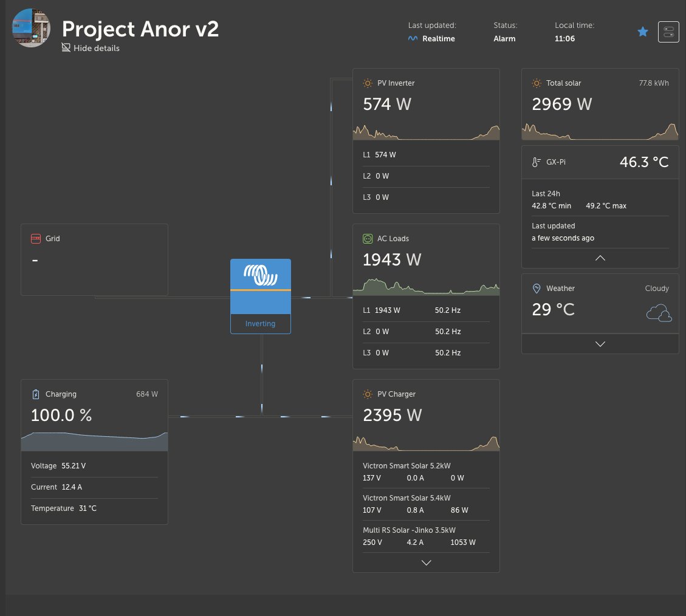Click the 11:06 local time
The width and height of the screenshot is (686, 616).
(x=565, y=39)
